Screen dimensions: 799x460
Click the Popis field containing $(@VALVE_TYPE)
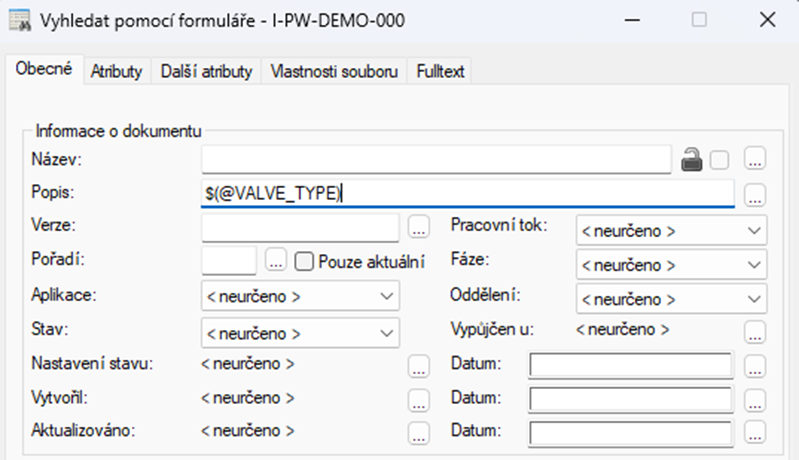point(467,194)
